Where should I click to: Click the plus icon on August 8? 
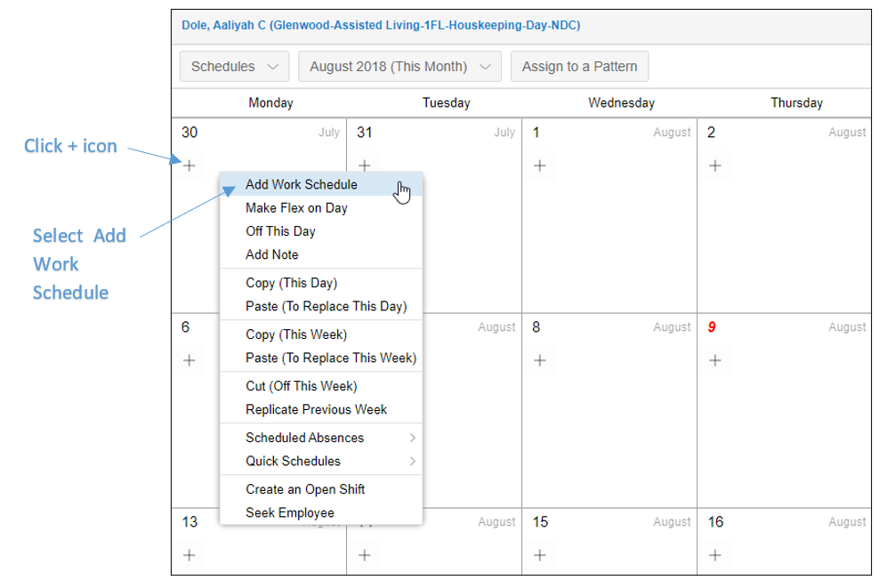coord(540,360)
